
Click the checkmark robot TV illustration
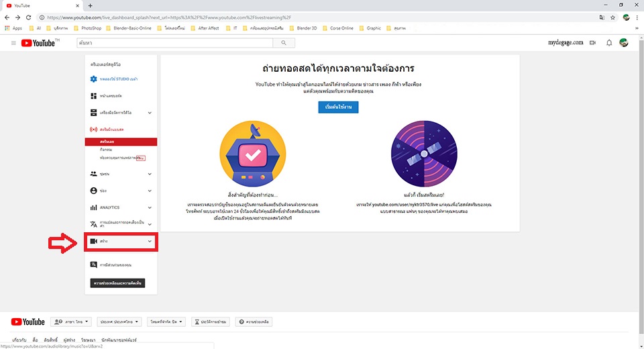(253, 154)
